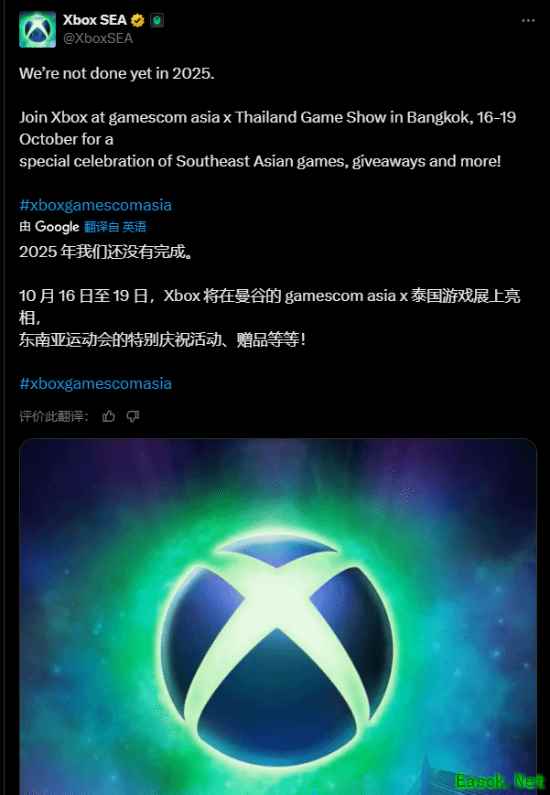Open the Xbox SEA display name
The height and width of the screenshot is (795, 550).
tap(95, 20)
